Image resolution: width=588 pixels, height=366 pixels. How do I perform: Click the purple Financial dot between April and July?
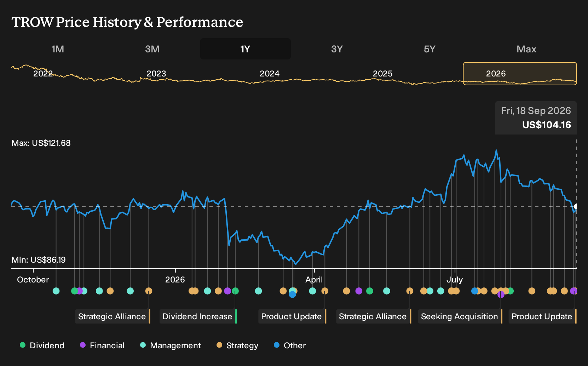(359, 291)
